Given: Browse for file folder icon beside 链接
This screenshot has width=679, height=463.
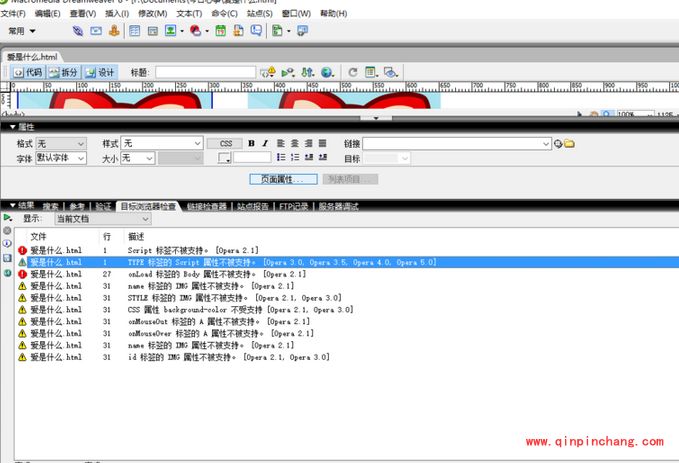Looking at the screenshot, I should [569, 143].
